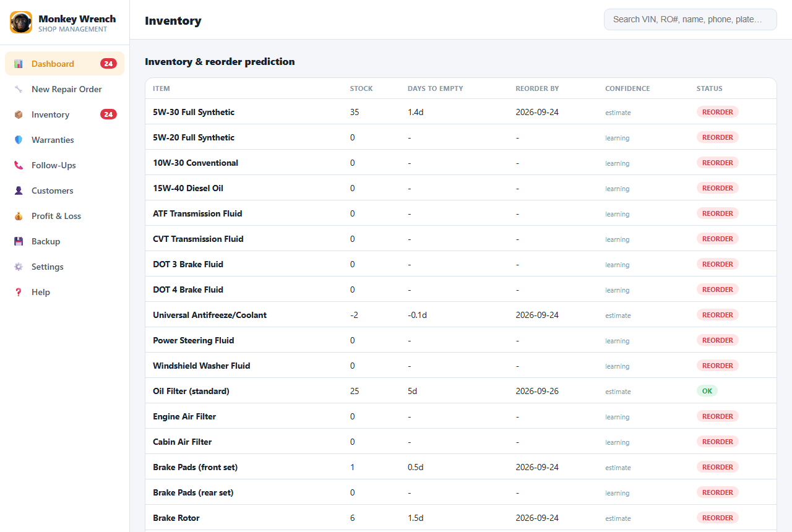The image size is (792, 532).
Task: Click the Days to Empty column header
Action: 436,88
